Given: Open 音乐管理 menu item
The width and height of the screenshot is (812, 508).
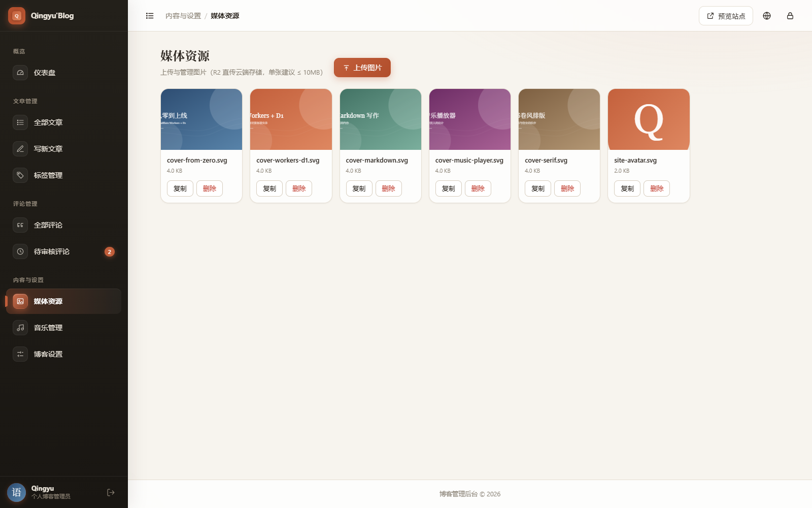Looking at the screenshot, I should point(64,328).
